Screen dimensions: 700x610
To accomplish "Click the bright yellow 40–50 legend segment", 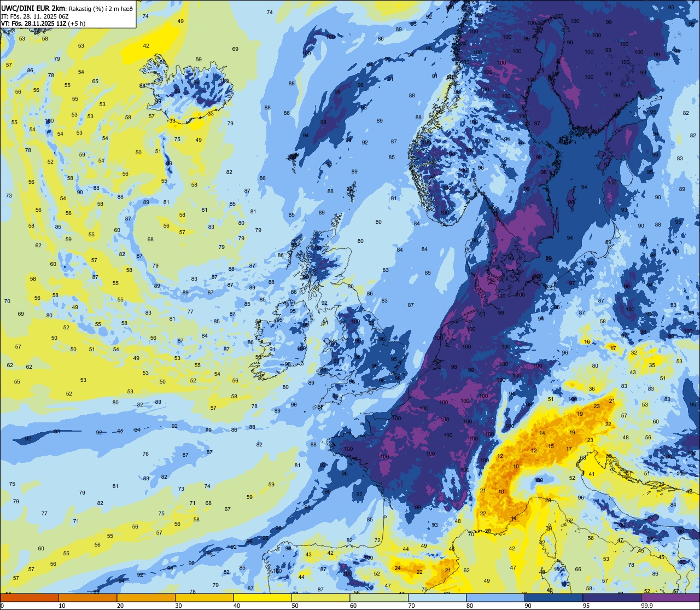I will tap(262, 597).
